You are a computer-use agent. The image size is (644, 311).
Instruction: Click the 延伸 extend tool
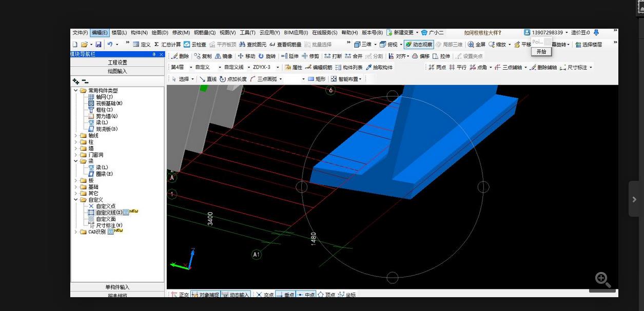(x=289, y=56)
